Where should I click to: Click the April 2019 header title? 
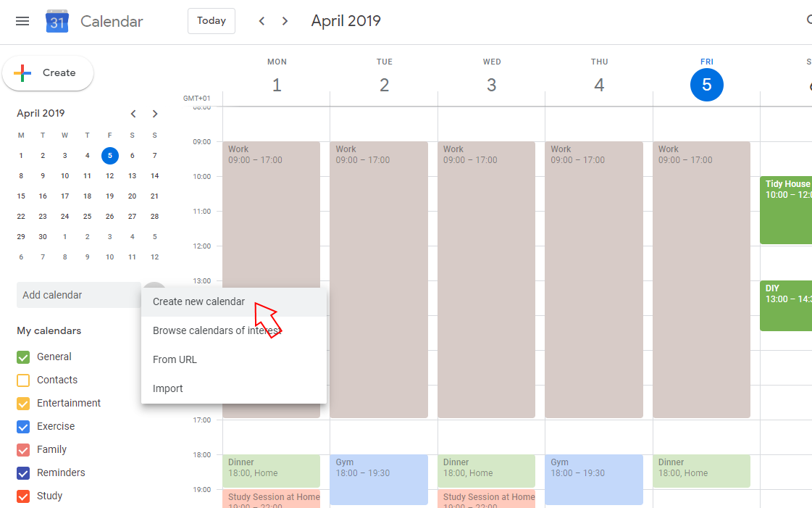pyautogui.click(x=346, y=21)
